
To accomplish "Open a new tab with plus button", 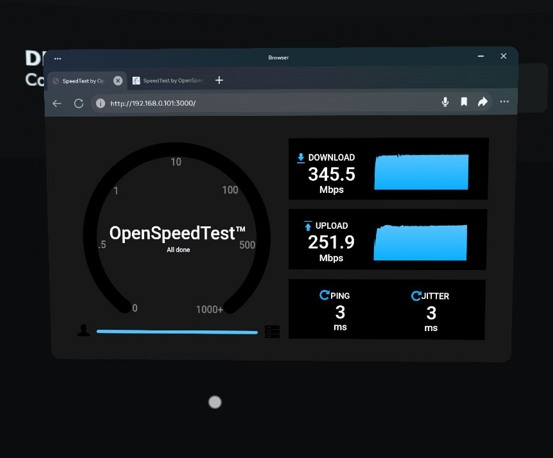I will 219,80.
